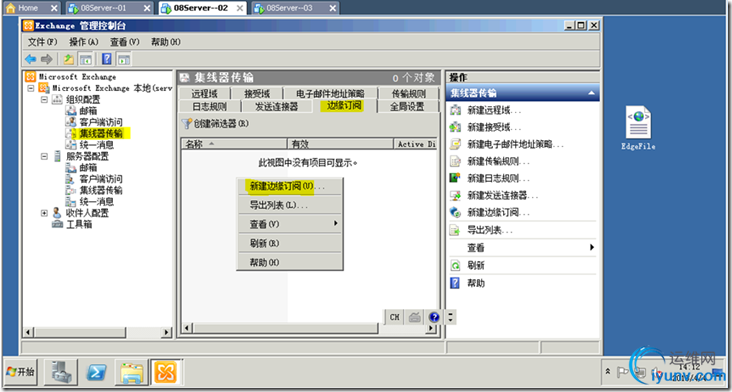Screen dimensions: 732x392
Task: Click 新建接受域 action icon
Action: tap(455, 127)
